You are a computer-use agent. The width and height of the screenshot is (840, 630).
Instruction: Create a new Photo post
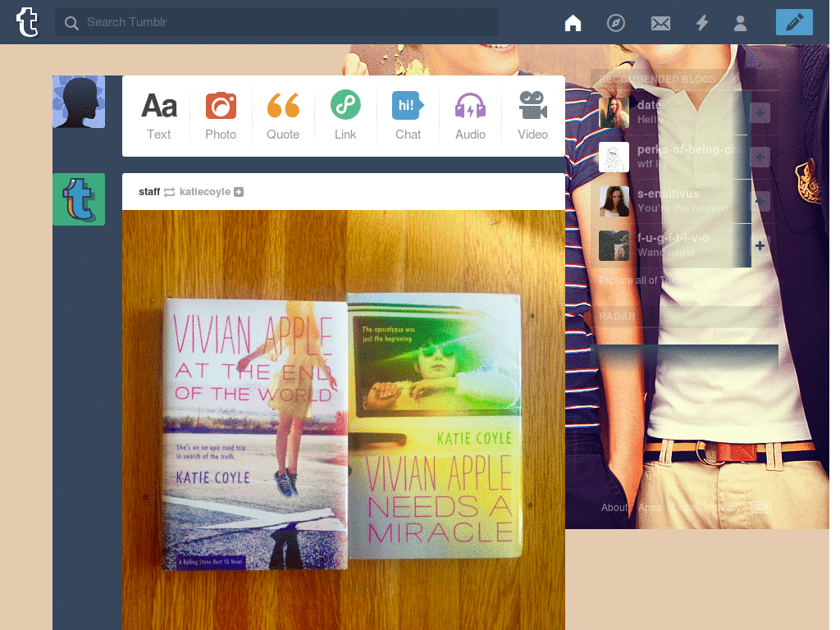click(x=221, y=116)
